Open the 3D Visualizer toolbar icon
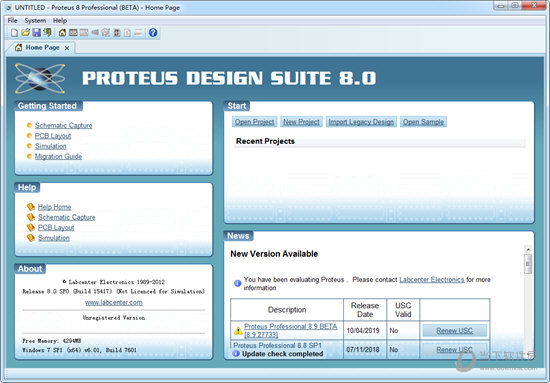 (x=95, y=33)
